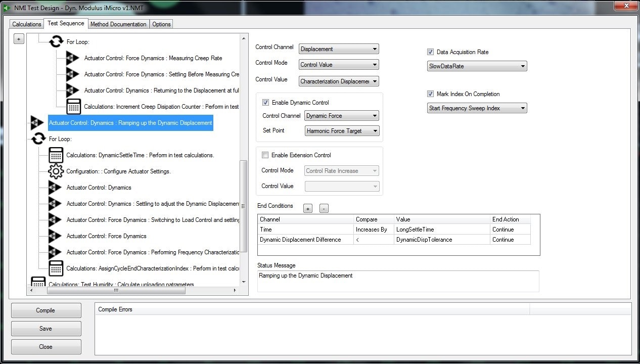Click the vertical scrollbar thumb of sequence tree

pos(244,206)
